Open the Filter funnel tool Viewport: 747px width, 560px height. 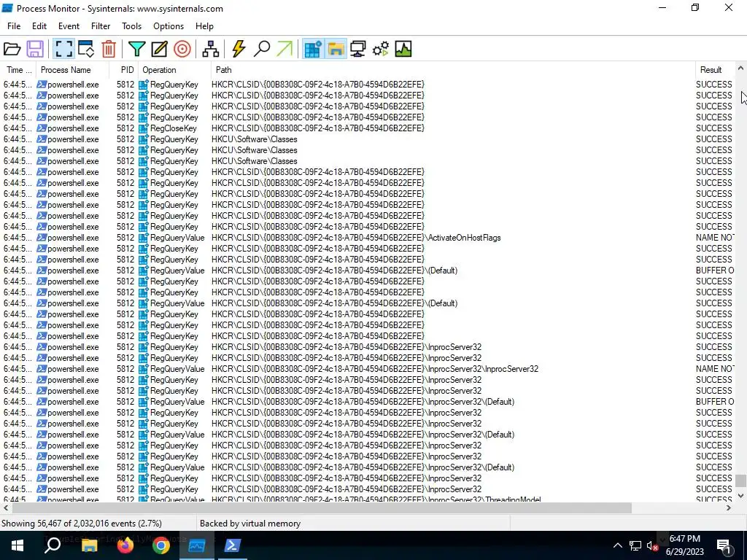136,49
